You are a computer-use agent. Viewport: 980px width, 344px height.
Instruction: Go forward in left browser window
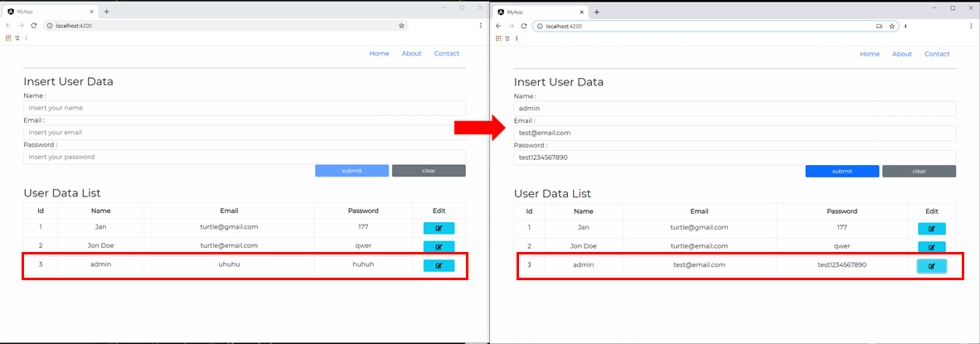click(22, 26)
